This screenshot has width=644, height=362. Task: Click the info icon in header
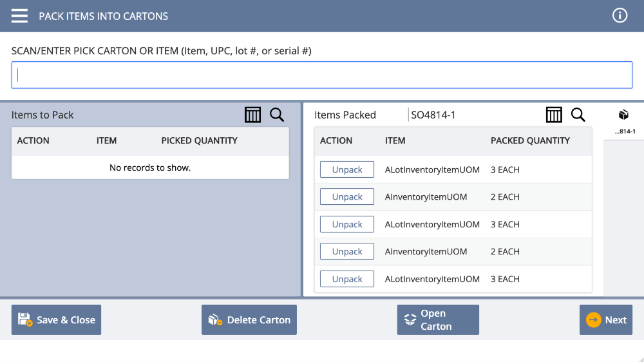(x=620, y=15)
